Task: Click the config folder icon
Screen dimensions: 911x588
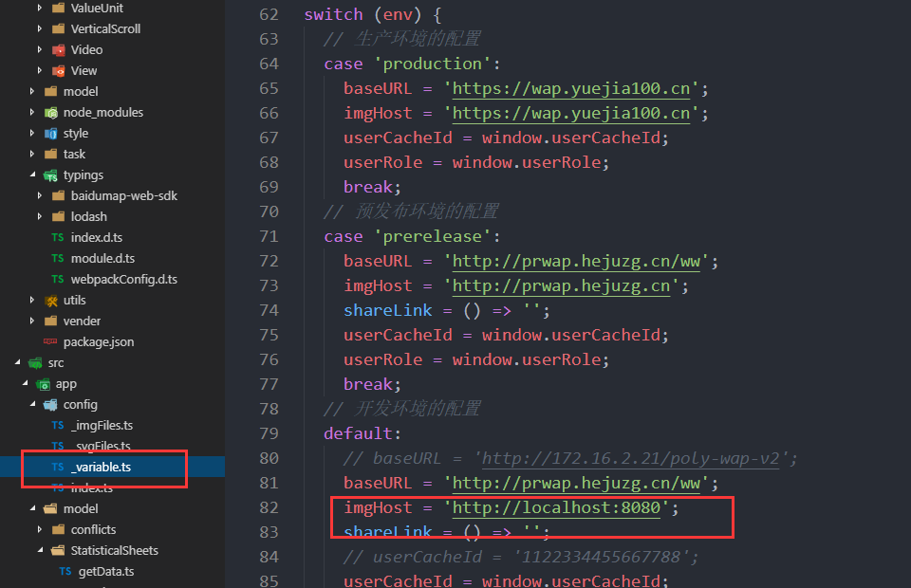Action: click(x=51, y=405)
